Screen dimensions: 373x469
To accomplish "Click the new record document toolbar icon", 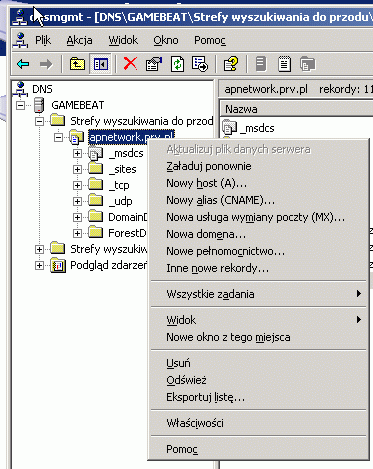I will click(284, 64).
